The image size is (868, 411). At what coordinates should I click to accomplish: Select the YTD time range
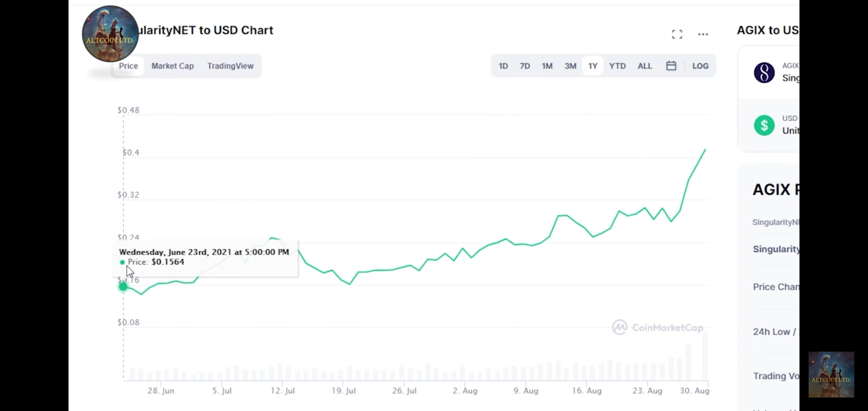617,66
